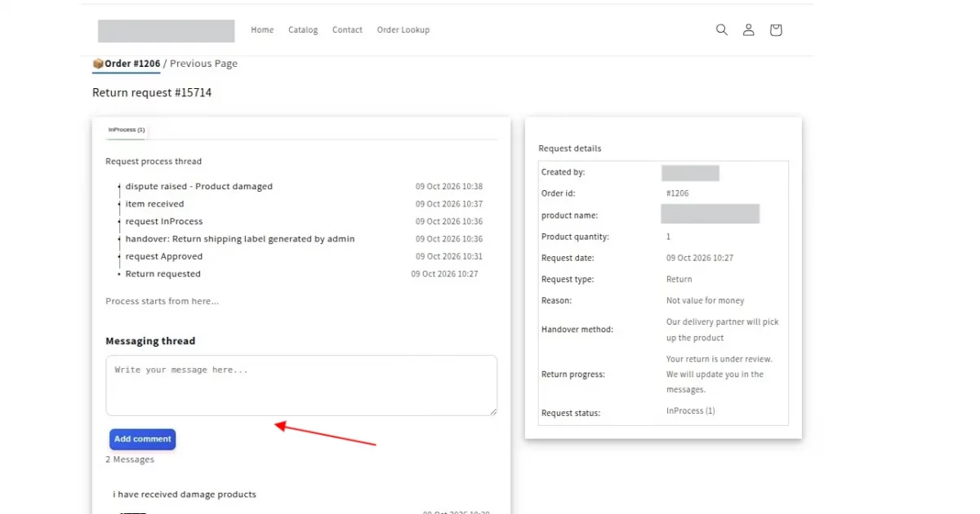Click the Return request #15714 heading
This screenshot has height=514, width=980.
point(152,93)
